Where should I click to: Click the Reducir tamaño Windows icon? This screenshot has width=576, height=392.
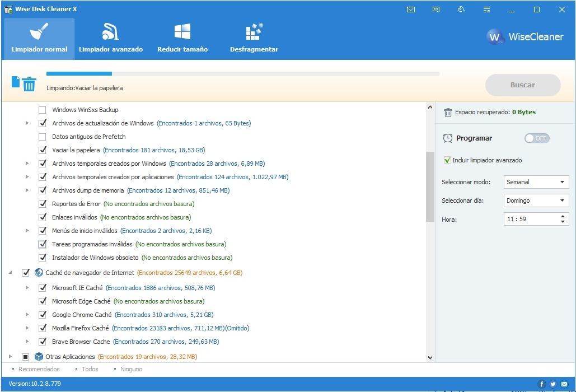[x=182, y=31]
